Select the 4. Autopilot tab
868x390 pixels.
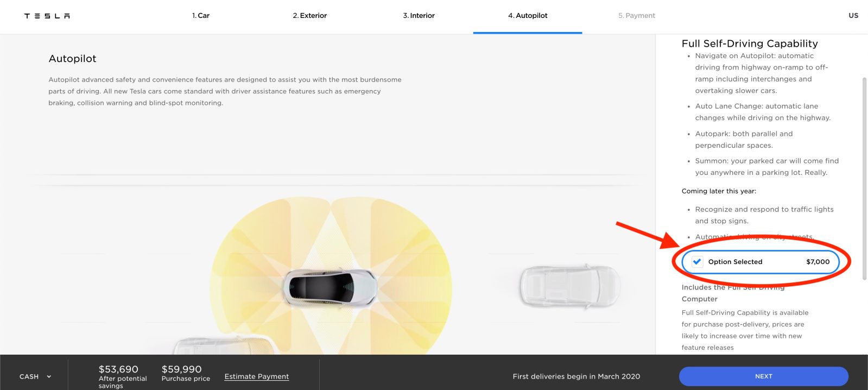click(528, 16)
